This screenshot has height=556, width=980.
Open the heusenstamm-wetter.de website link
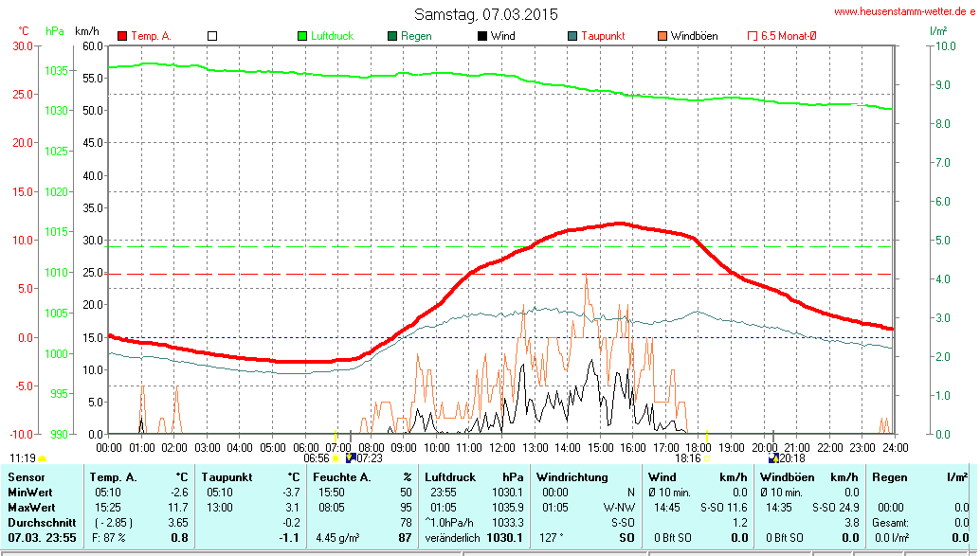[x=904, y=12]
